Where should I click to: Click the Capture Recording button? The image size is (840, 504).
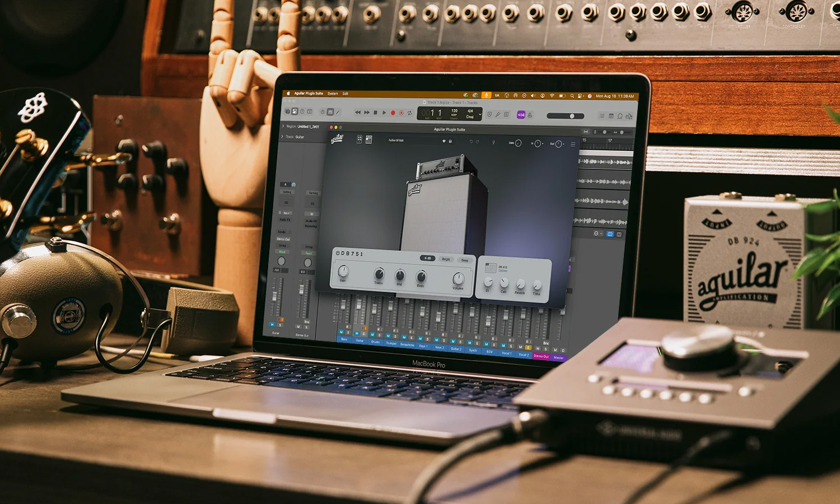coord(401,113)
